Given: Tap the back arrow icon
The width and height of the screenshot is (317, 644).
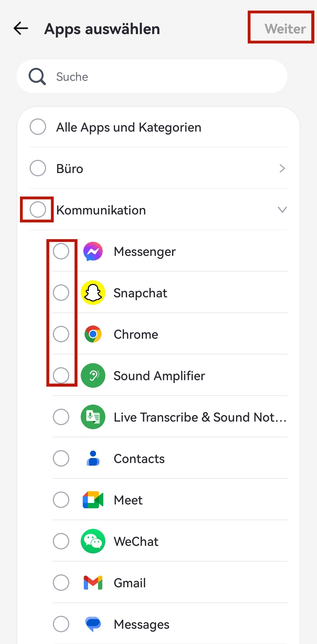Looking at the screenshot, I should [x=21, y=28].
